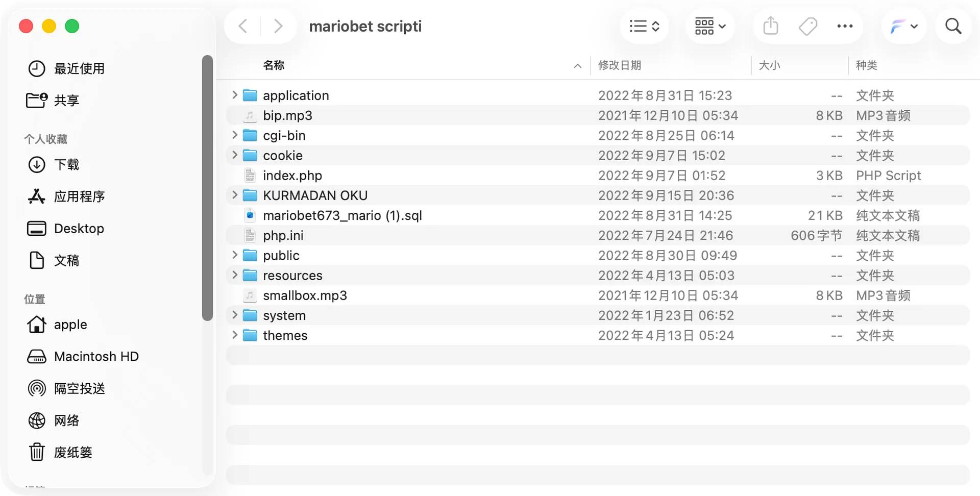
Task: Open 网络 network in sidebar
Action: click(53, 420)
